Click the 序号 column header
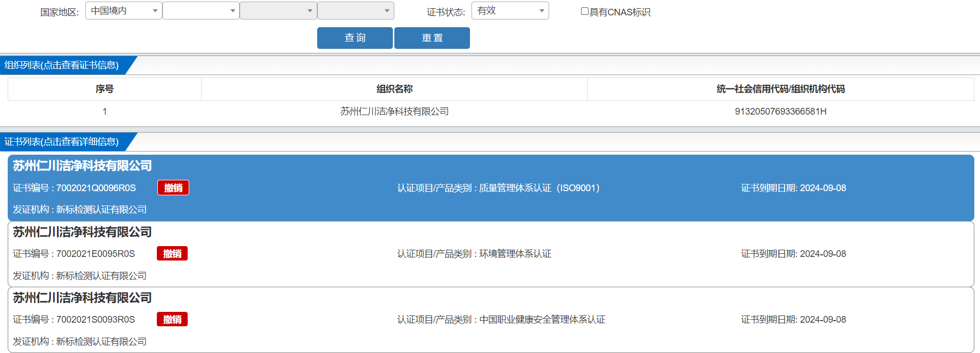The height and width of the screenshot is (353, 980). click(x=104, y=89)
